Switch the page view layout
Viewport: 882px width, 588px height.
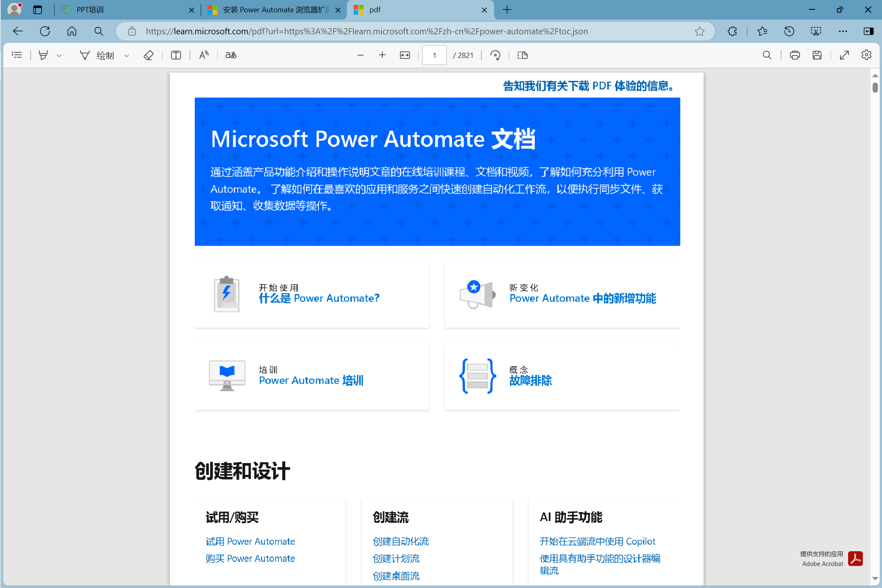click(523, 55)
